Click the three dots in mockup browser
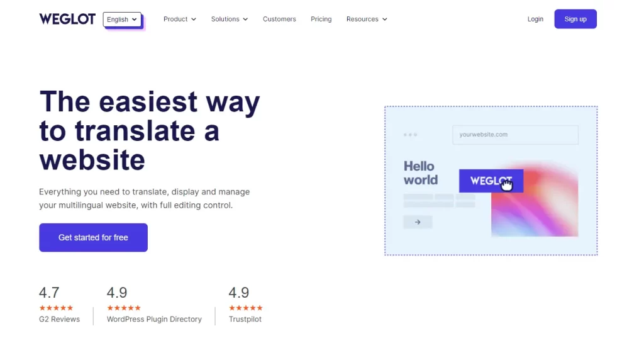Screen dimensions: 644x343 click(x=410, y=135)
